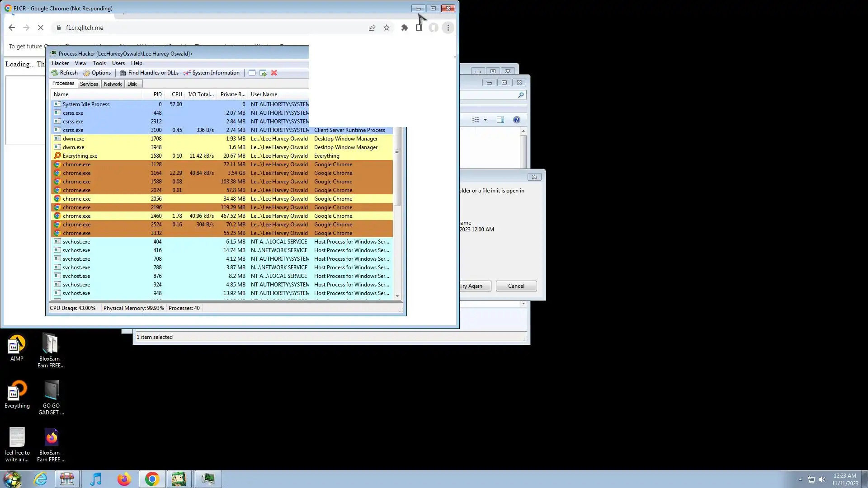This screenshot has width=868, height=488.
Task: Open the Hacker menu
Action: 60,63
